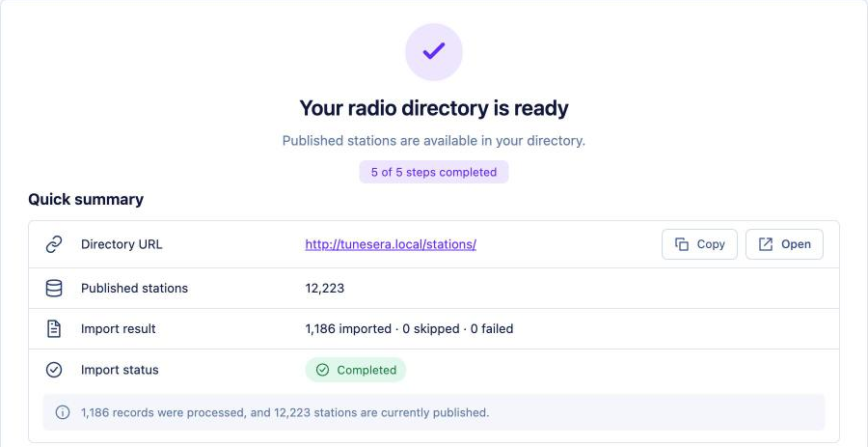Click the 'Import status' row label
This screenshot has width=868, height=447.
point(120,370)
